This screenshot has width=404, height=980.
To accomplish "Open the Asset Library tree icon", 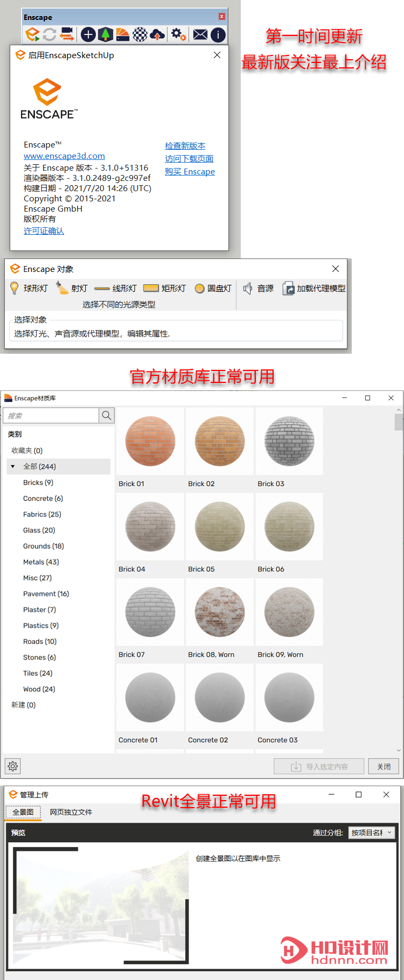I will pos(106,35).
